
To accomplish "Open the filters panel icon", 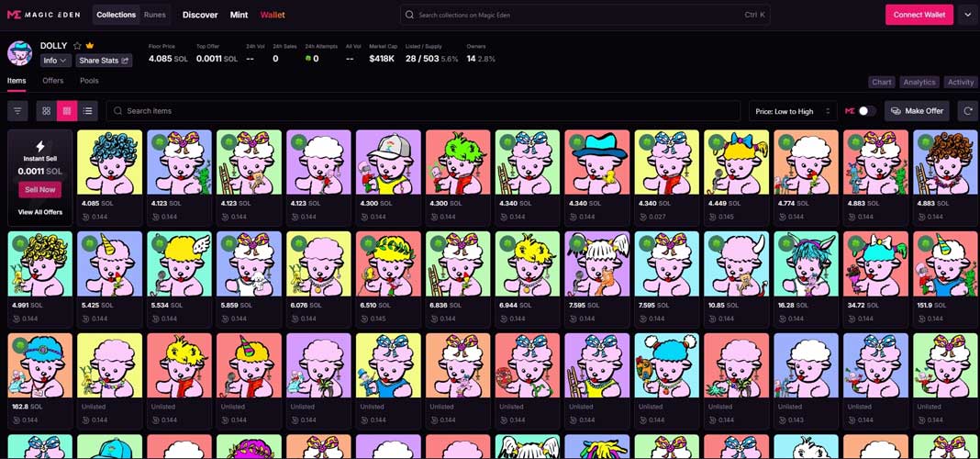I will point(17,111).
